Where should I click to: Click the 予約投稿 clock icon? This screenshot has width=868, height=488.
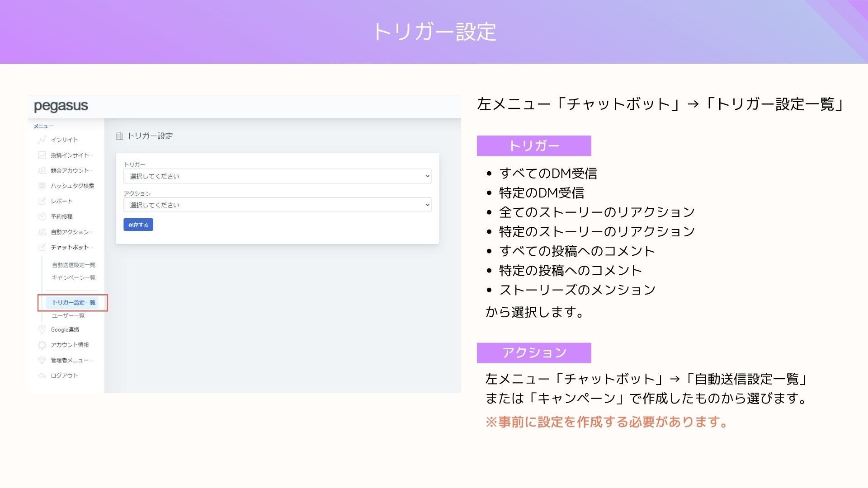[42, 216]
